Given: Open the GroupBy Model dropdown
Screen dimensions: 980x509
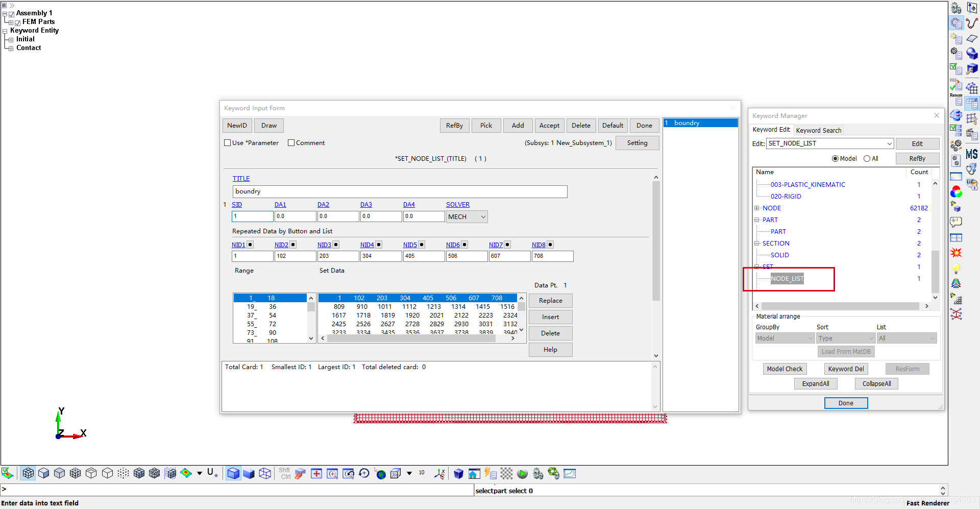Looking at the screenshot, I should coord(785,338).
